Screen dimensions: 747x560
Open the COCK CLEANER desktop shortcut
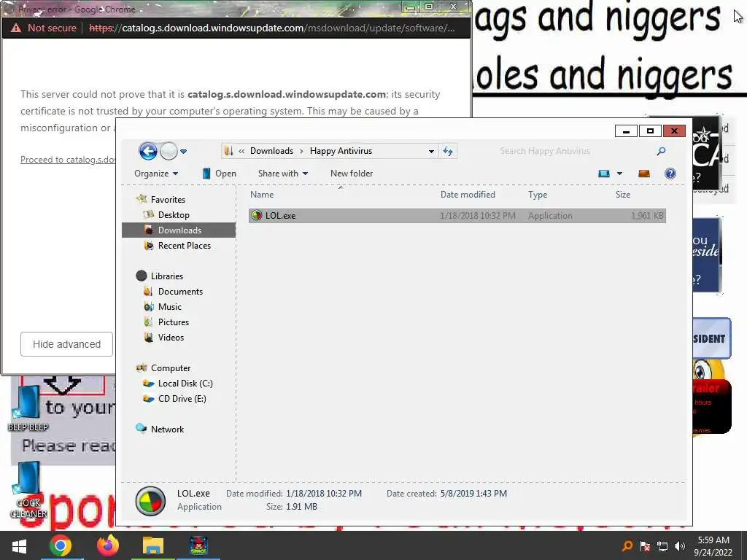[x=28, y=491]
